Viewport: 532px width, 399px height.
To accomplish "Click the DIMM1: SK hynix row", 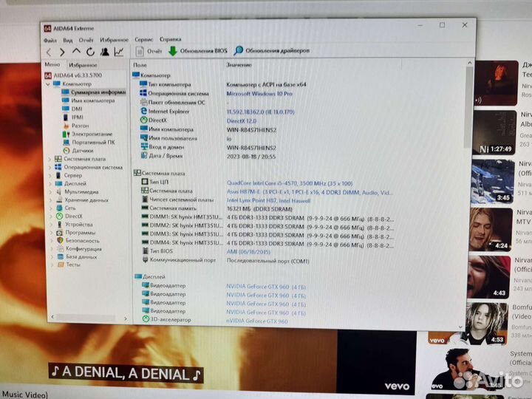I will 267,218.
